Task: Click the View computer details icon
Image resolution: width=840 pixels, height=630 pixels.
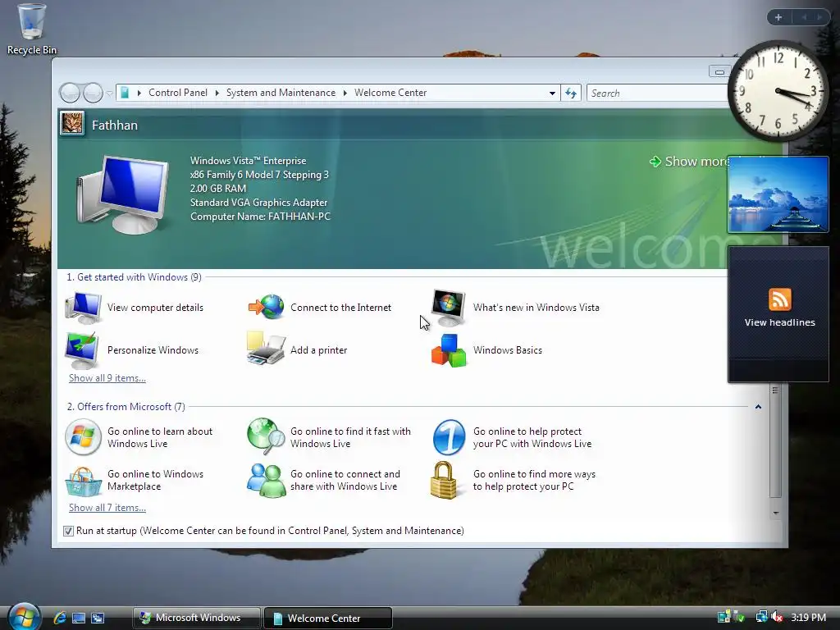Action: tap(83, 308)
